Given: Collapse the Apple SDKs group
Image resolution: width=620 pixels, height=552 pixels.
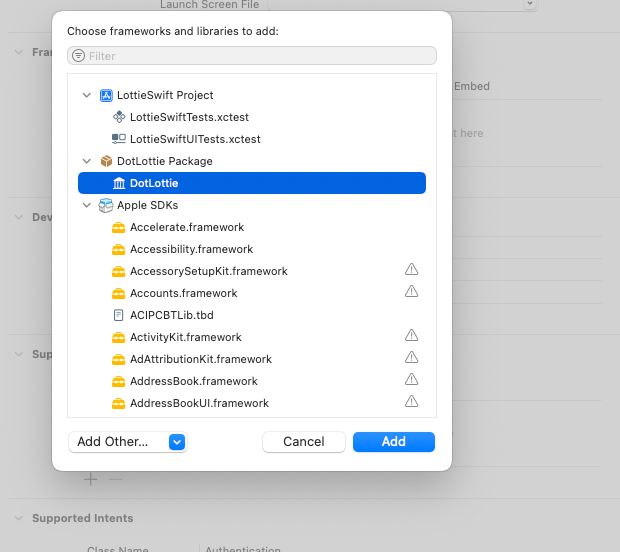Looking at the screenshot, I should (87, 205).
